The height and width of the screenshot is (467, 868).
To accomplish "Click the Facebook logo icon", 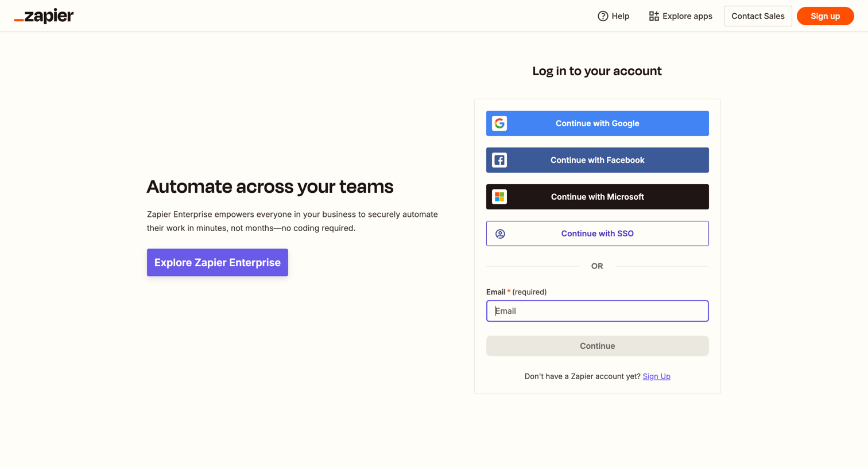I will pyautogui.click(x=499, y=160).
